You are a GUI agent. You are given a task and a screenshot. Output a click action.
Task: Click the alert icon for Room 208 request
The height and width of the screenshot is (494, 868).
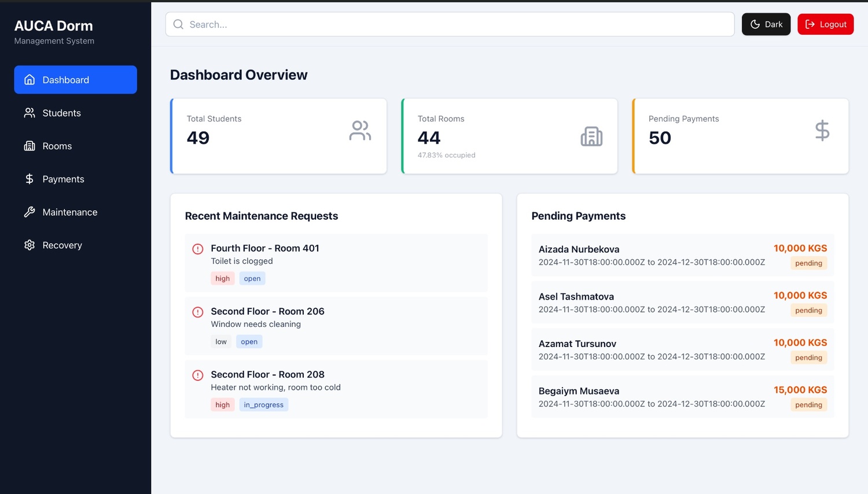pyautogui.click(x=198, y=375)
